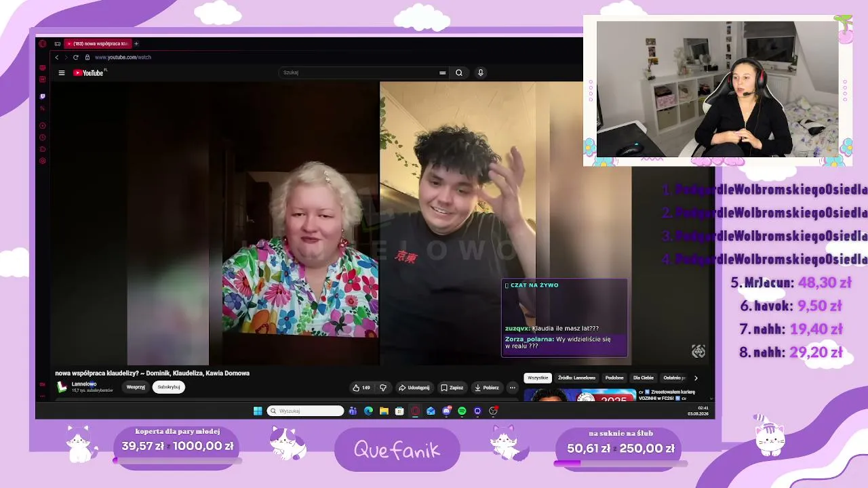The height and width of the screenshot is (488, 868).
Task: Open the Lannelowo channel name link
Action: pos(84,384)
